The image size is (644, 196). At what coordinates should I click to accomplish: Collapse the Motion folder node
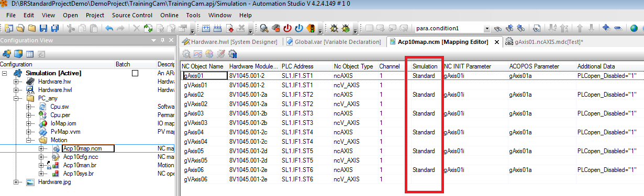[x=29, y=140]
